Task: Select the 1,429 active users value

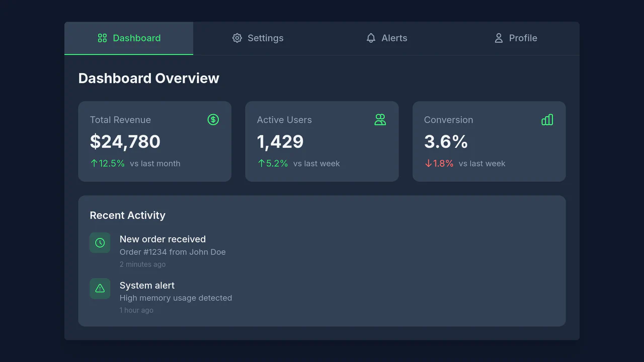Action: [x=280, y=142]
